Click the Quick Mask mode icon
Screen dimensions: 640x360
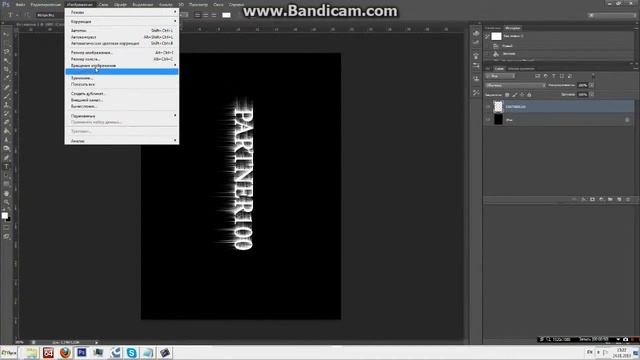click(x=6, y=228)
